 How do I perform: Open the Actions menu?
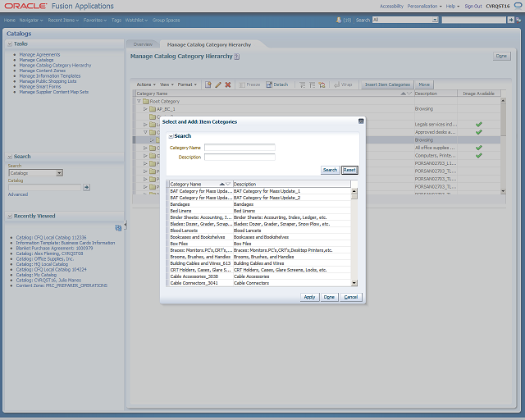click(x=146, y=84)
